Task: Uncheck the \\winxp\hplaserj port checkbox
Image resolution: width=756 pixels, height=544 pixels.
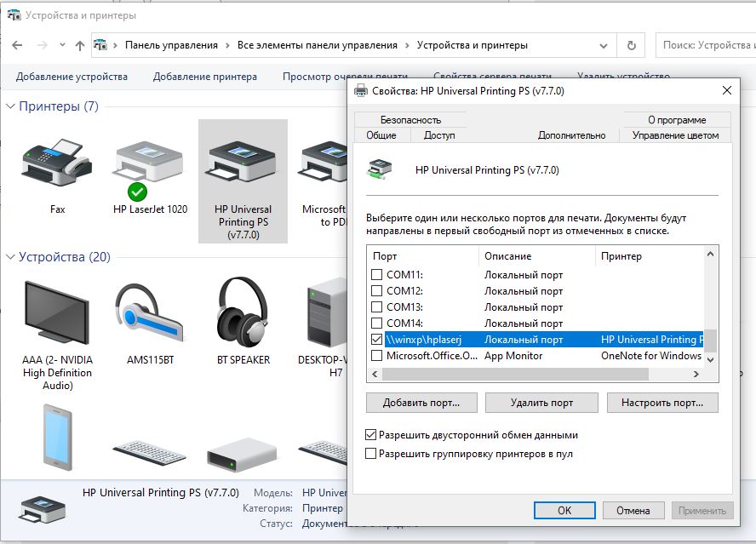Action: 376,340
